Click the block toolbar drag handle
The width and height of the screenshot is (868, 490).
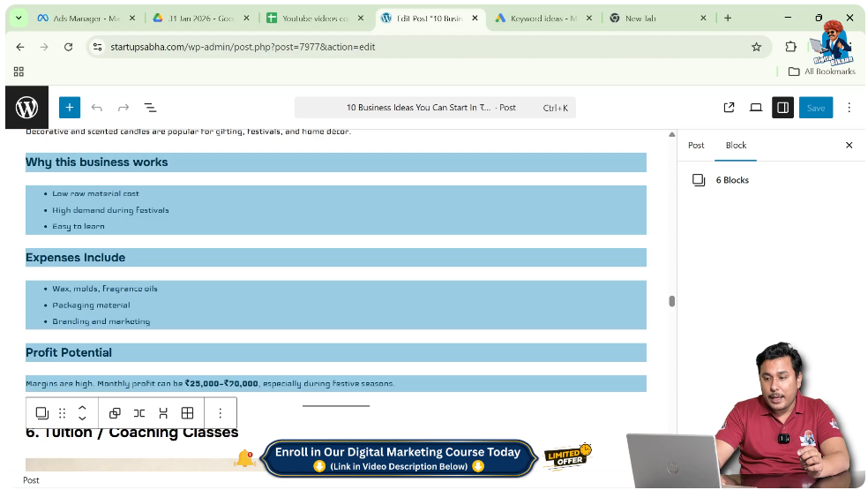[x=62, y=413]
